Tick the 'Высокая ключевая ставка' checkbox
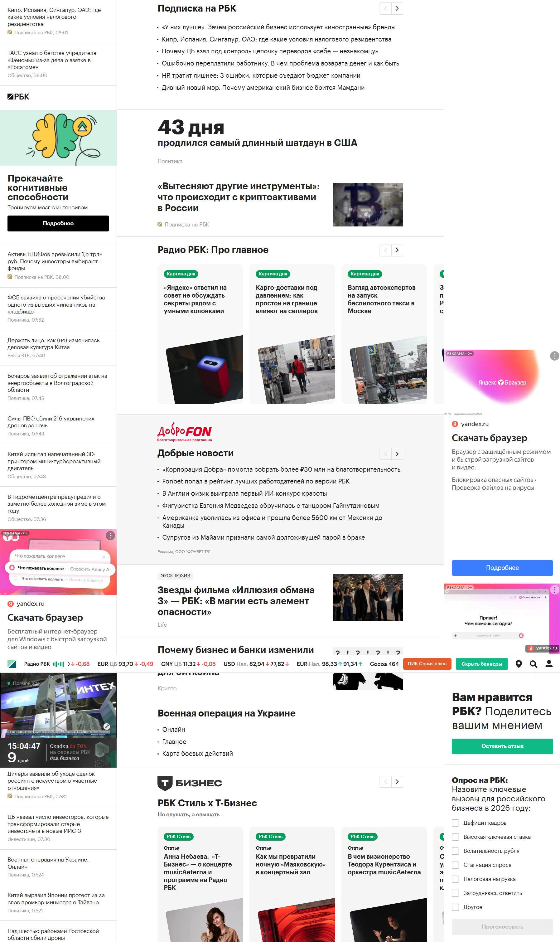This screenshot has width=560, height=942. click(456, 837)
